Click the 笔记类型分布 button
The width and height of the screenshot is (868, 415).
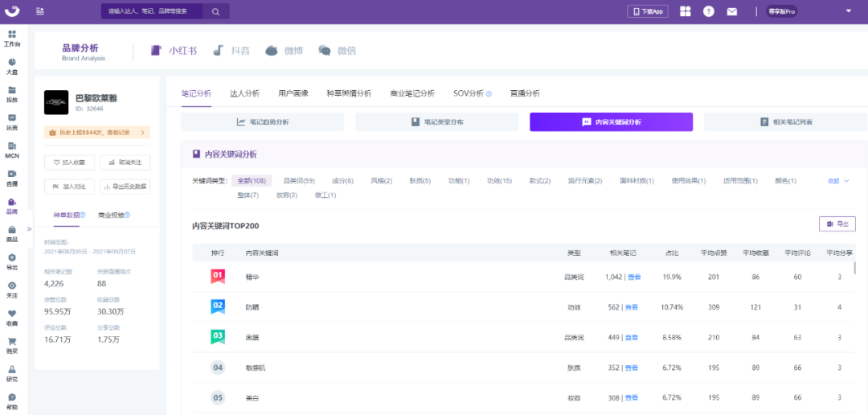(436, 122)
